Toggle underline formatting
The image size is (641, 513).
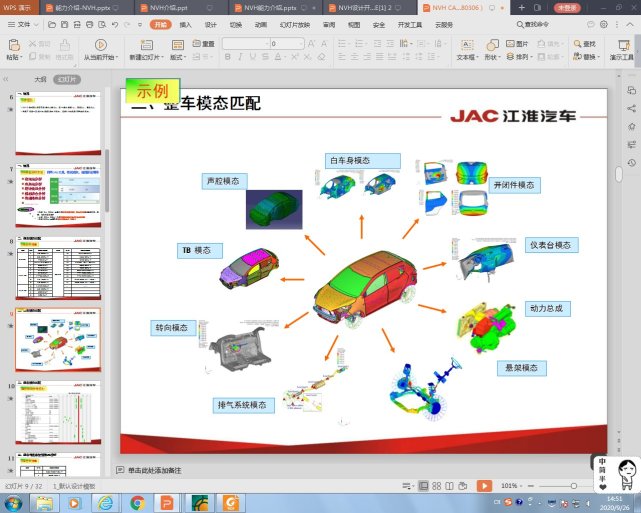pyautogui.click(x=252, y=57)
